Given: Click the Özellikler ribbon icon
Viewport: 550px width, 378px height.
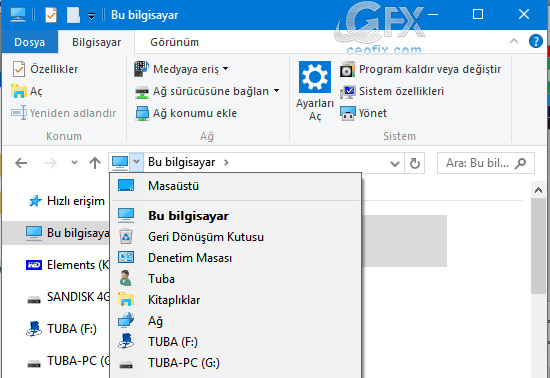Looking at the screenshot, I should [19, 69].
